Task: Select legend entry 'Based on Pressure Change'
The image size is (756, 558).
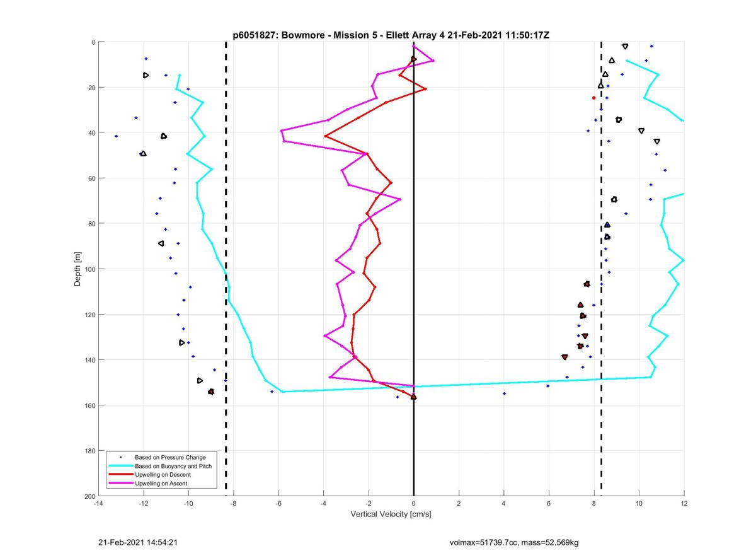Action: point(170,457)
